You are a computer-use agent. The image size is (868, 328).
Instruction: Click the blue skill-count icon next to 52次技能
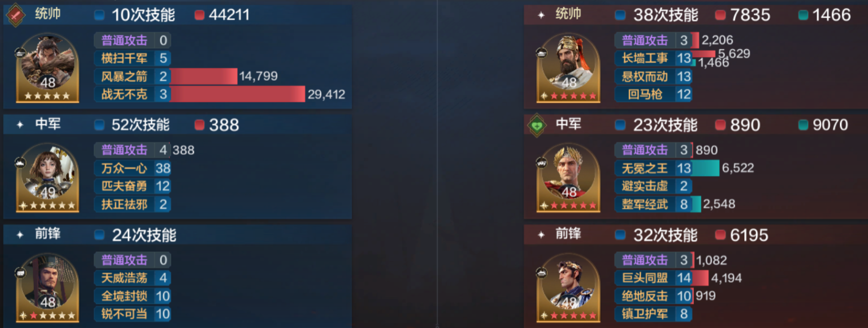[x=99, y=125]
